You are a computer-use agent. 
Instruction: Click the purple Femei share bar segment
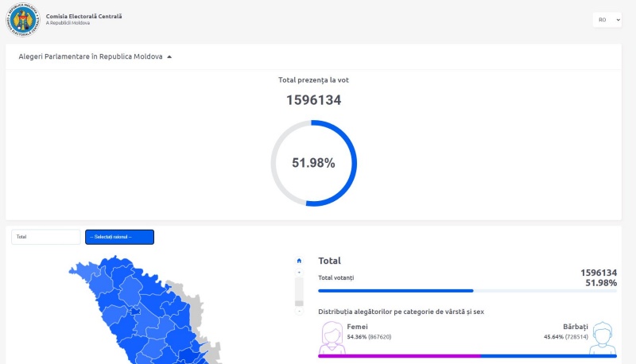[397, 356]
